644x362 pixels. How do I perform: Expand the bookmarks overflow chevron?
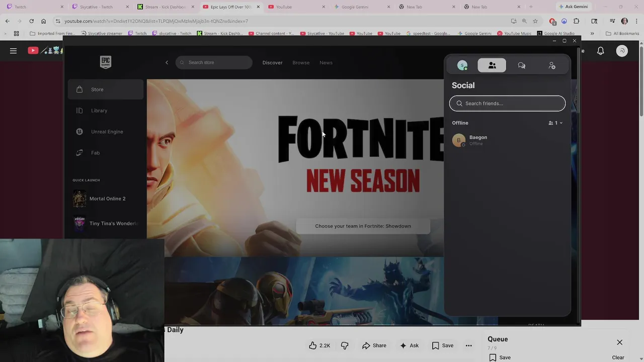tap(592, 34)
